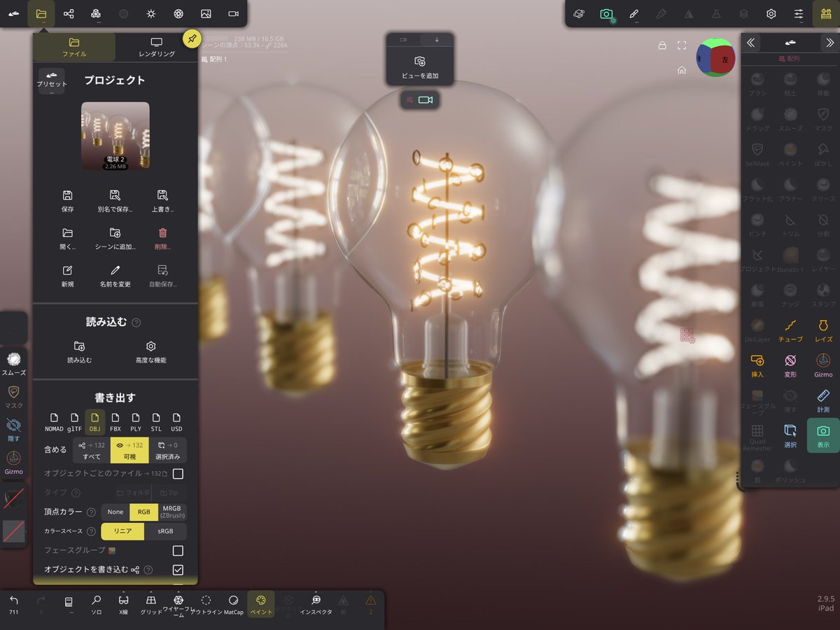840x630 pixels.
Task: Open the camera settings video icon in top-left bar
Action: [233, 13]
